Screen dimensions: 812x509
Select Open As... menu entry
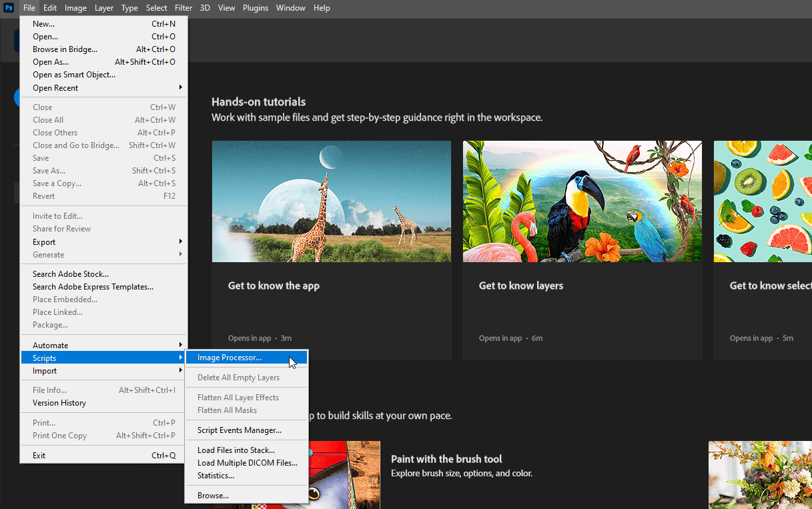coord(104,62)
